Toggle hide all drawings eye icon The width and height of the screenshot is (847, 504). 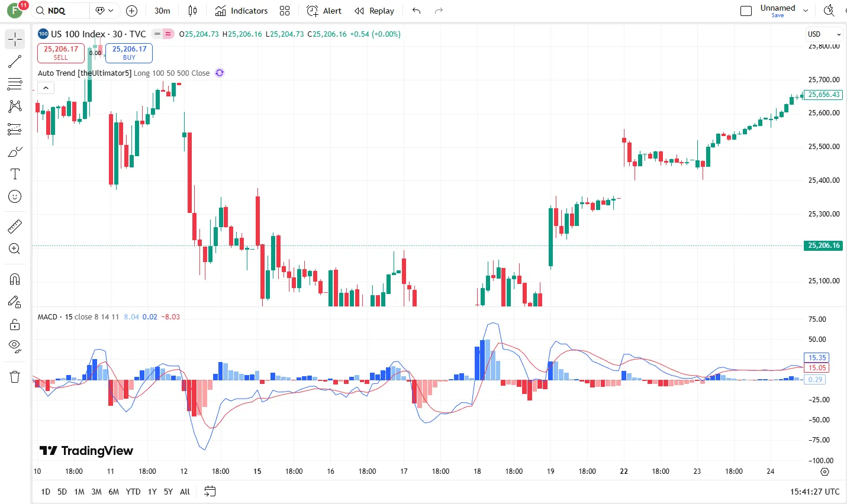point(15,347)
